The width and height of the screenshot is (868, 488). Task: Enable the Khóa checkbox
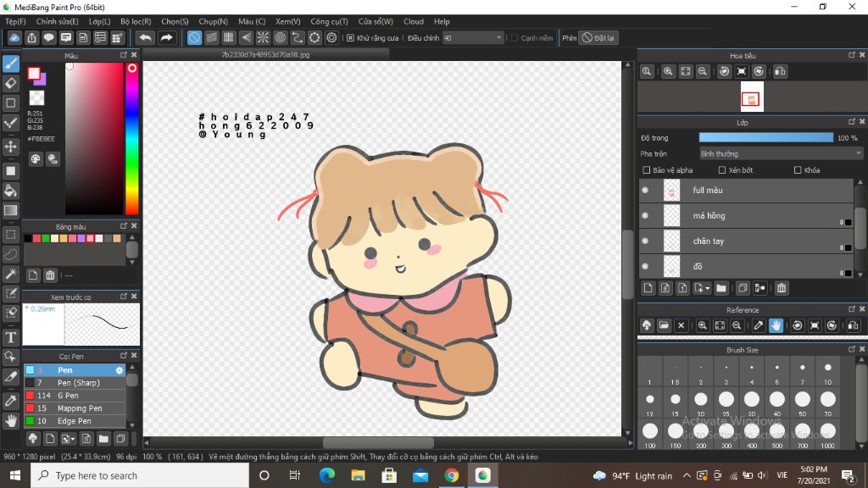798,169
